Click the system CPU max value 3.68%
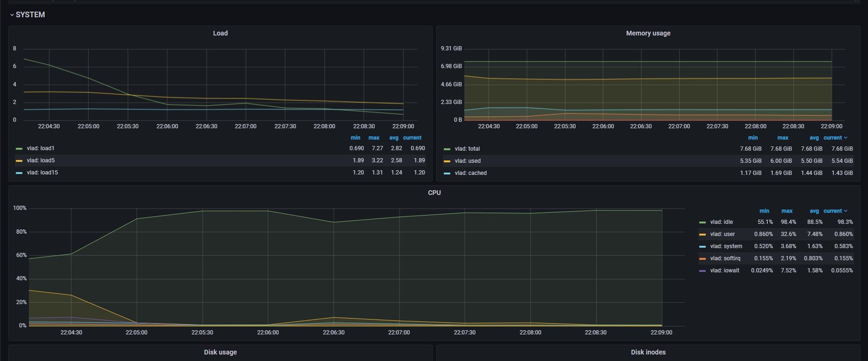868x361 pixels. click(789, 246)
